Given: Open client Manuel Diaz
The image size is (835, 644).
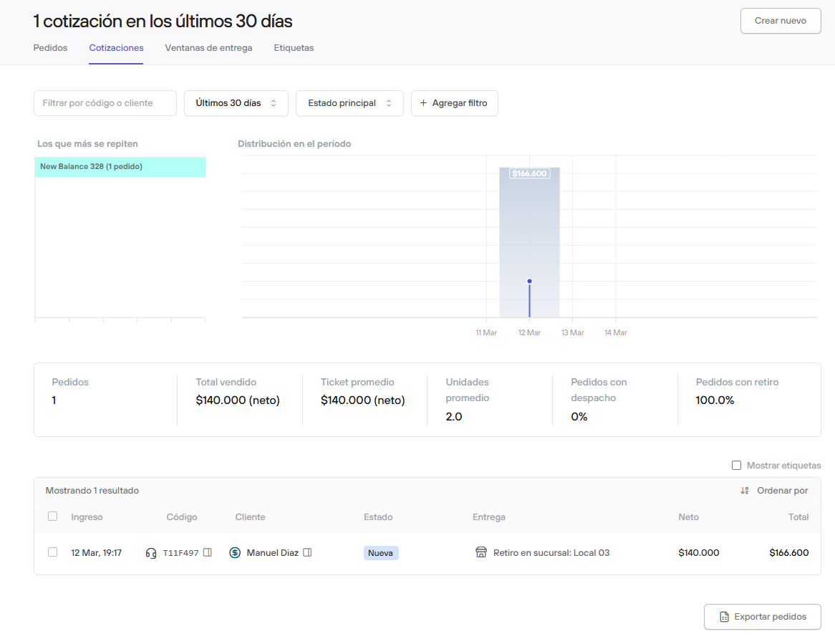Looking at the screenshot, I should 273,553.
